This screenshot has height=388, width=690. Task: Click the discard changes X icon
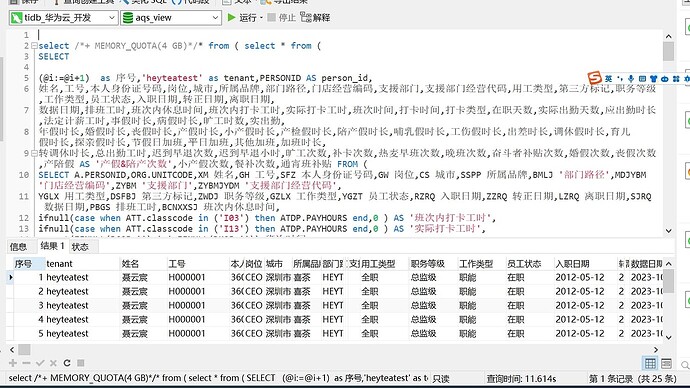pyautogui.click(x=53, y=363)
